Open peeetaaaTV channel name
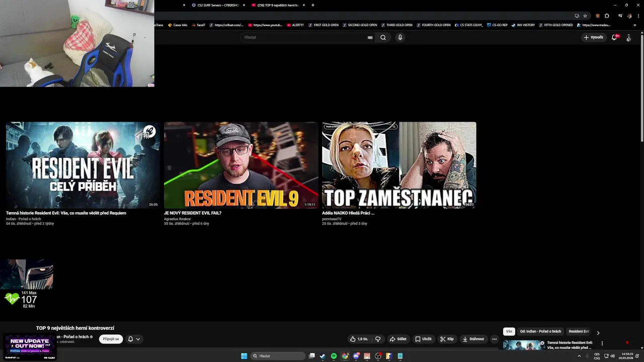644x362 pixels. click(332, 219)
